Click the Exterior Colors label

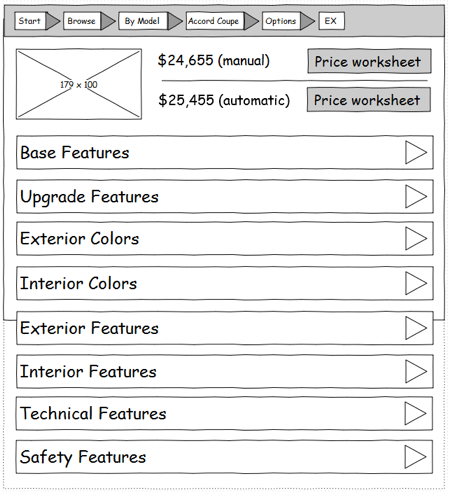tap(80, 239)
